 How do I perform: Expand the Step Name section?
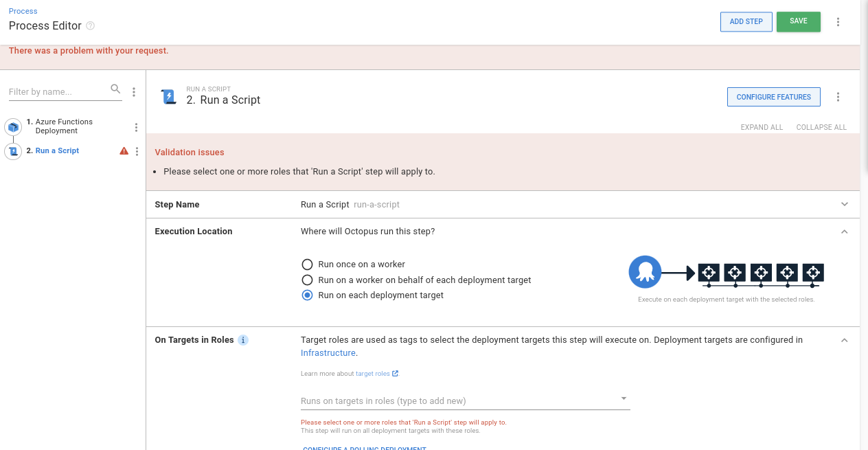pyautogui.click(x=844, y=204)
